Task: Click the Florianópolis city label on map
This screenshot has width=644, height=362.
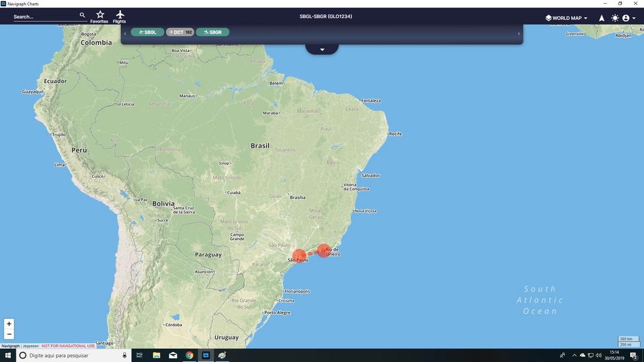Action: click(297, 292)
